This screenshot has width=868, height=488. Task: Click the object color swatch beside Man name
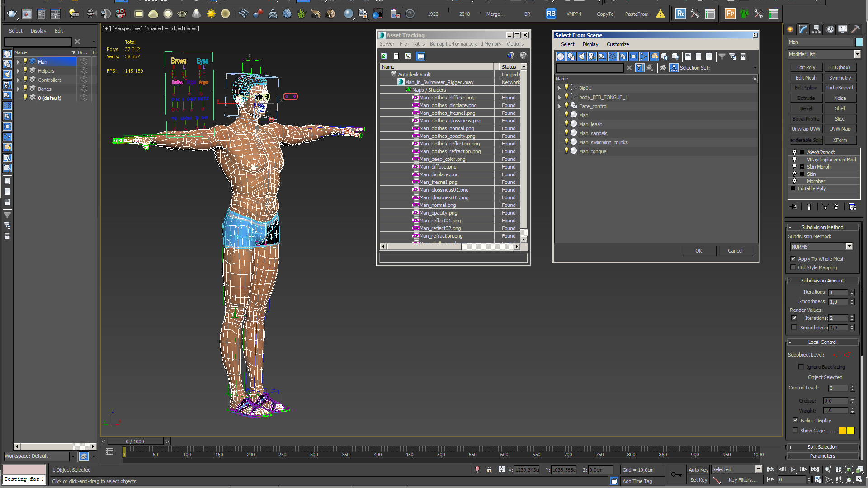(859, 42)
